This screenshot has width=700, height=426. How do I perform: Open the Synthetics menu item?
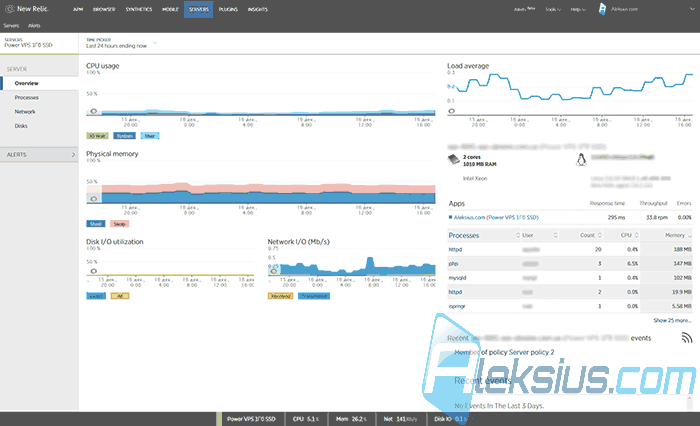[x=139, y=9]
